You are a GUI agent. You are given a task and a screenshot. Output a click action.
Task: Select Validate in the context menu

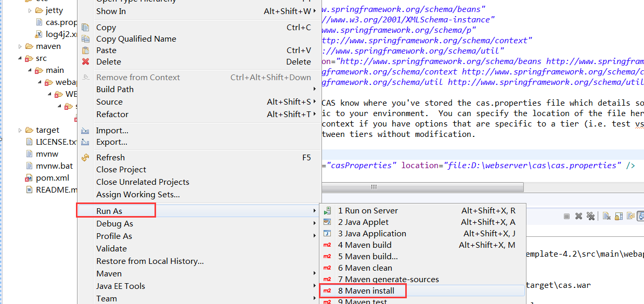(x=199, y=249)
